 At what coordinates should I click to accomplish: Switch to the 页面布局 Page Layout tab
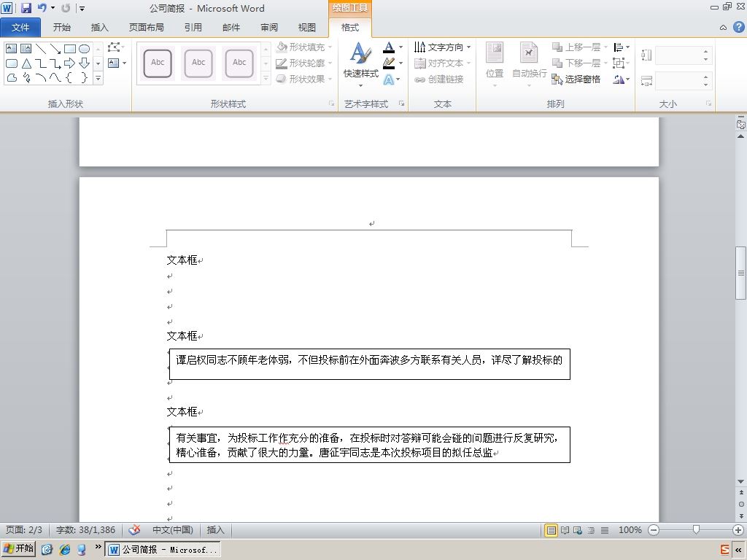click(146, 28)
